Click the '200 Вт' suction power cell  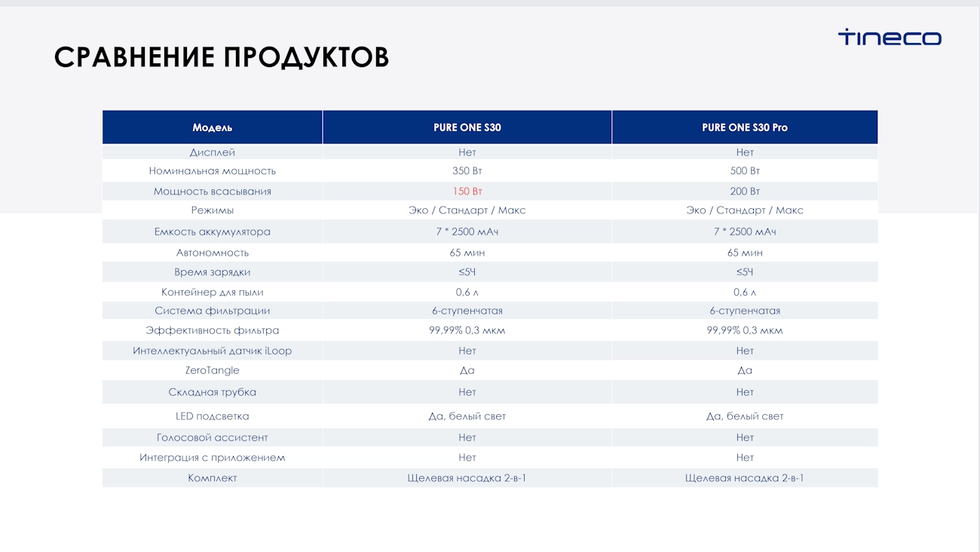coord(745,192)
